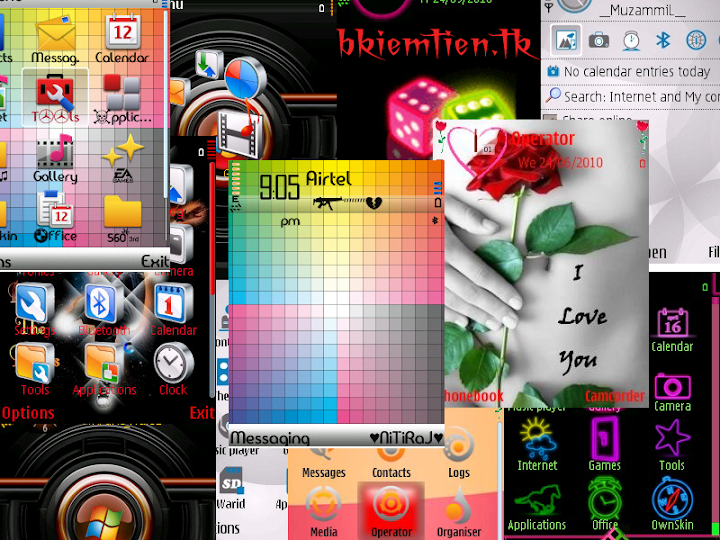Open the Settings wrench icon
720x540 pixels.
pyautogui.click(x=34, y=303)
